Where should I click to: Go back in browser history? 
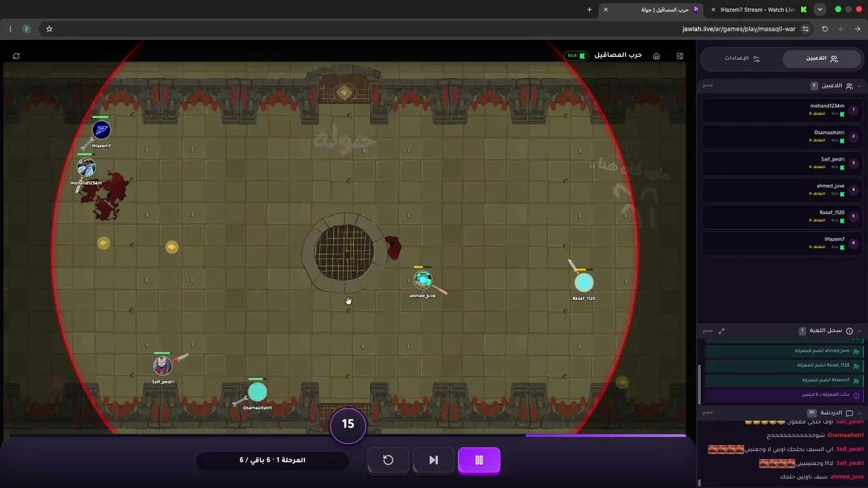click(857, 29)
